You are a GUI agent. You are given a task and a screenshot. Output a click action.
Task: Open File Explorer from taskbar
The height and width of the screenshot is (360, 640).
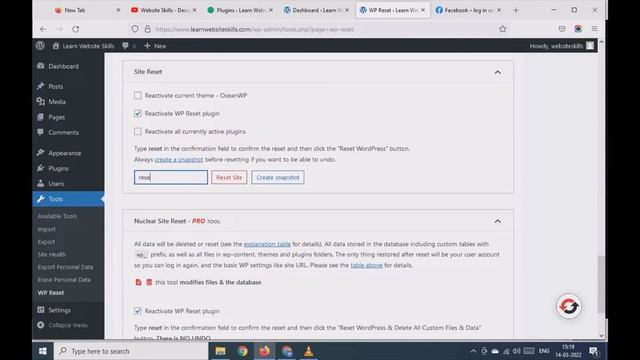[220, 351]
